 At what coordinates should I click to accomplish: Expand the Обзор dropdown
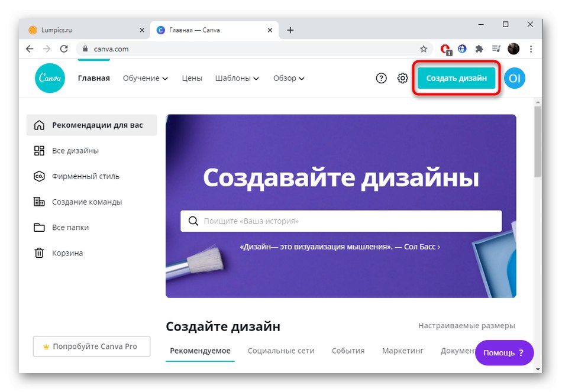pyautogui.click(x=288, y=77)
